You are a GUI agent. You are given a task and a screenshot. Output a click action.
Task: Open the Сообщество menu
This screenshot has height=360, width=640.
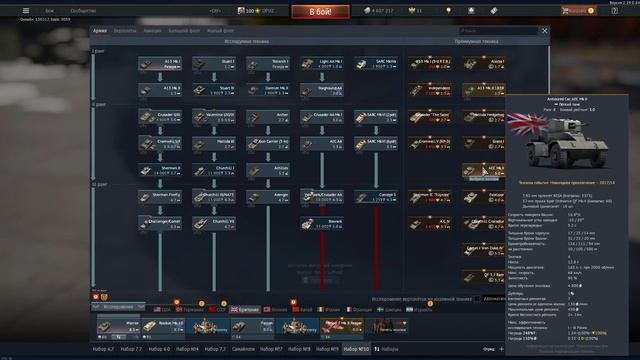83,11
